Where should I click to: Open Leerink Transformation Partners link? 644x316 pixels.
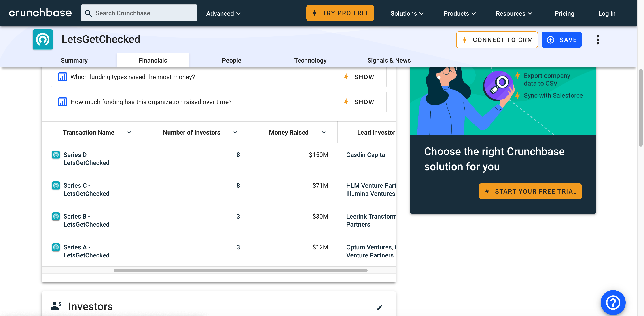point(371,220)
